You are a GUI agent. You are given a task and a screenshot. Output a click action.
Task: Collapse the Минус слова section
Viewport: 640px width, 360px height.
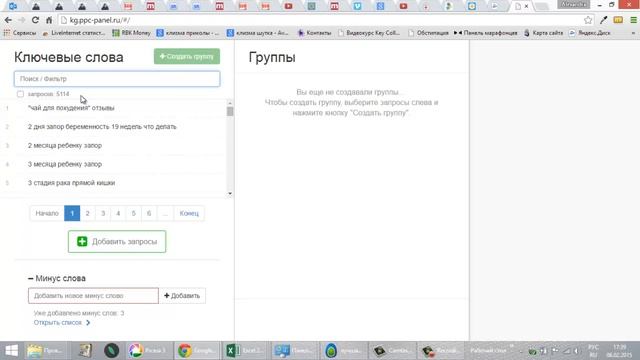coord(31,278)
